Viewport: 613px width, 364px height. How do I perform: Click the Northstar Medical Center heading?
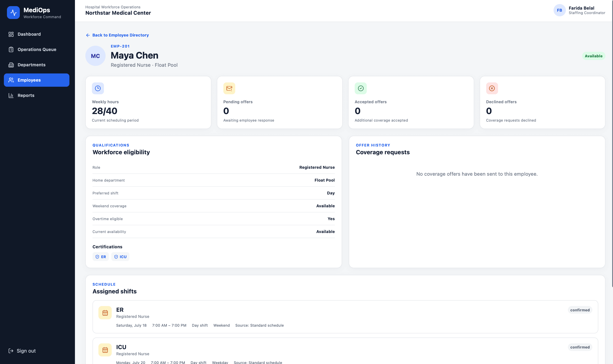click(x=118, y=13)
